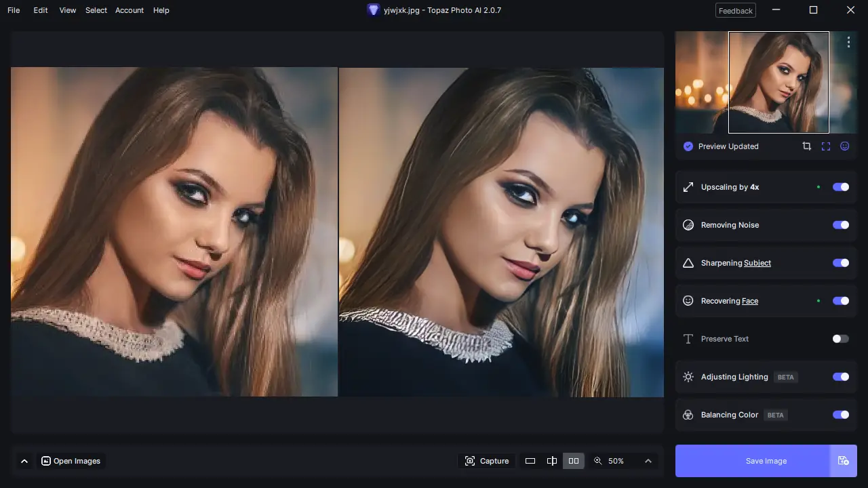Viewport: 868px width, 488px height.
Task: Click the Adjusting Lighting sun icon
Action: [x=688, y=377]
